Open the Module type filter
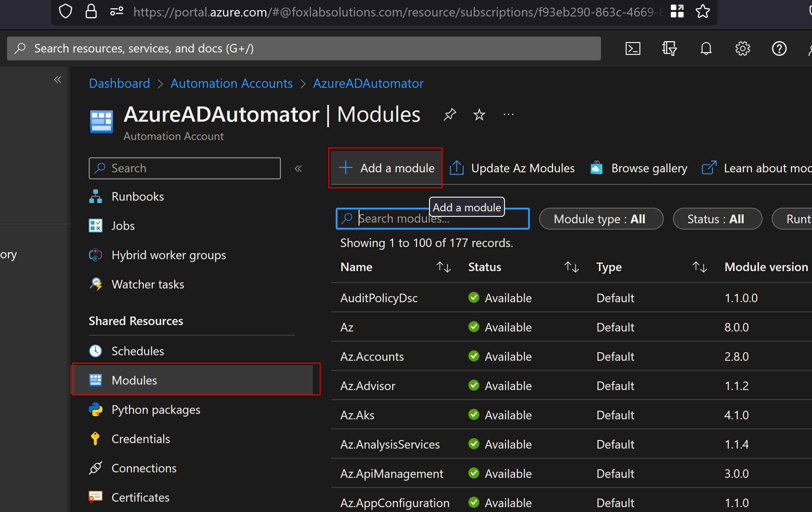 [x=601, y=219]
